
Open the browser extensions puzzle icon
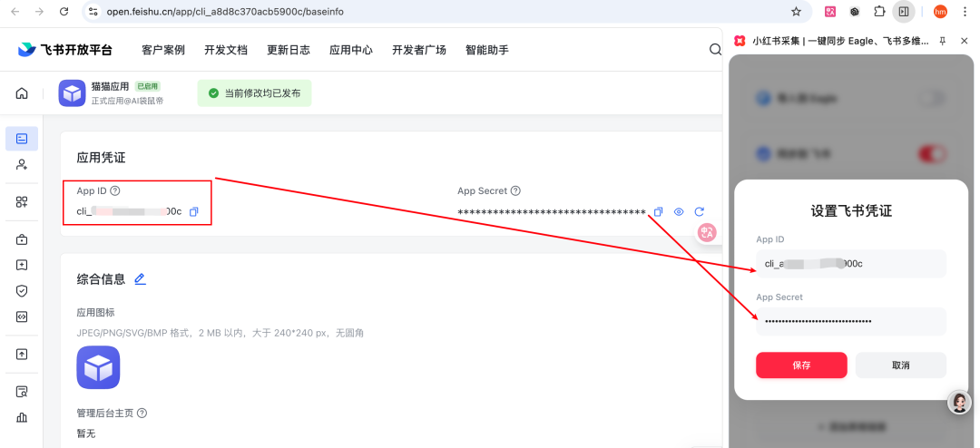pyautogui.click(x=879, y=12)
